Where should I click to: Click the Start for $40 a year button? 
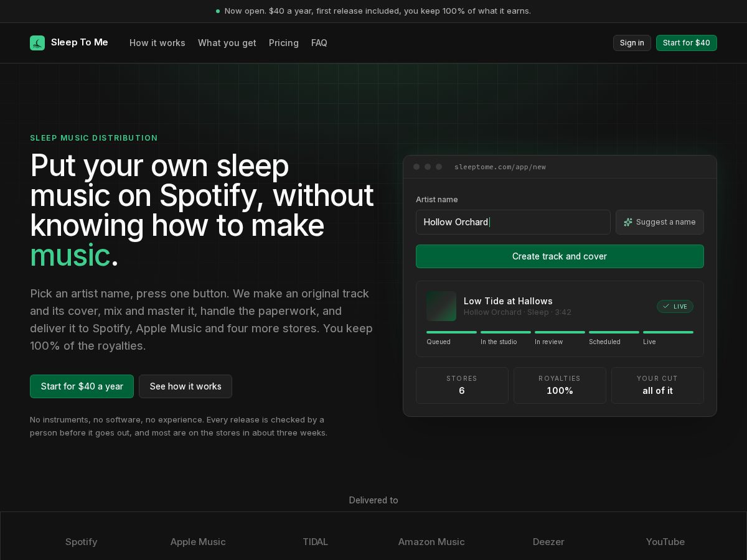(82, 386)
